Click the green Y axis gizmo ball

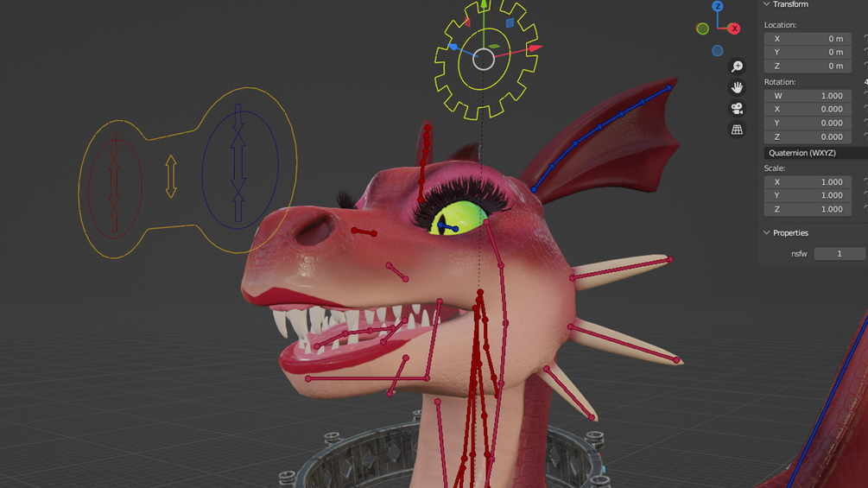702,29
